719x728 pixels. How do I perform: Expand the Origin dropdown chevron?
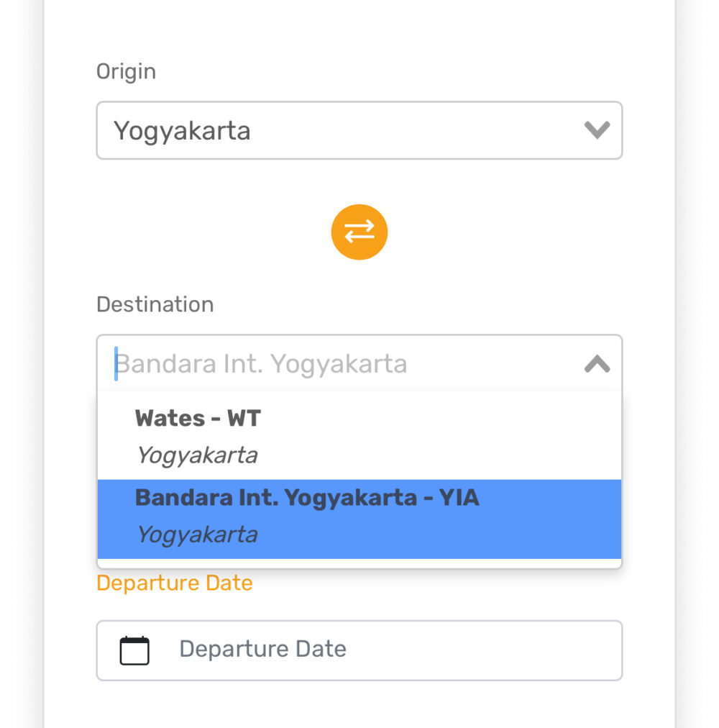click(597, 130)
